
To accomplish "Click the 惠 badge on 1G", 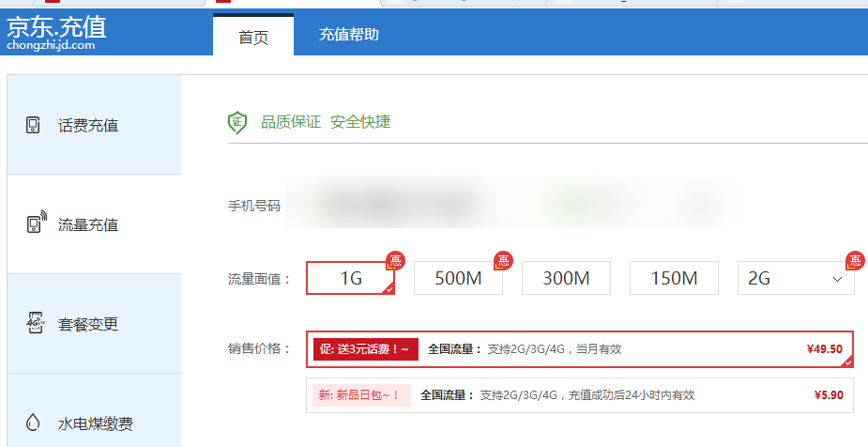I will pos(395,260).
